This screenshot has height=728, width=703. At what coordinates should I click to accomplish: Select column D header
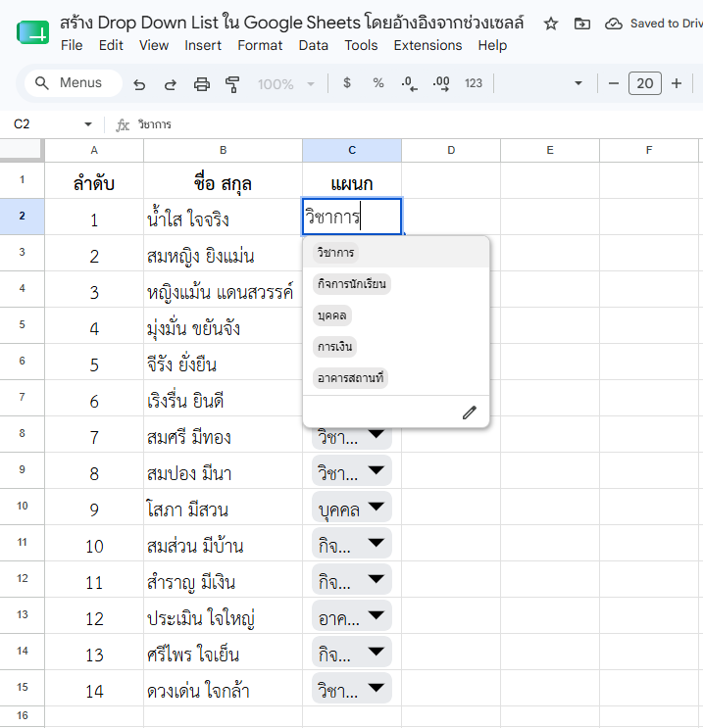pyautogui.click(x=451, y=151)
